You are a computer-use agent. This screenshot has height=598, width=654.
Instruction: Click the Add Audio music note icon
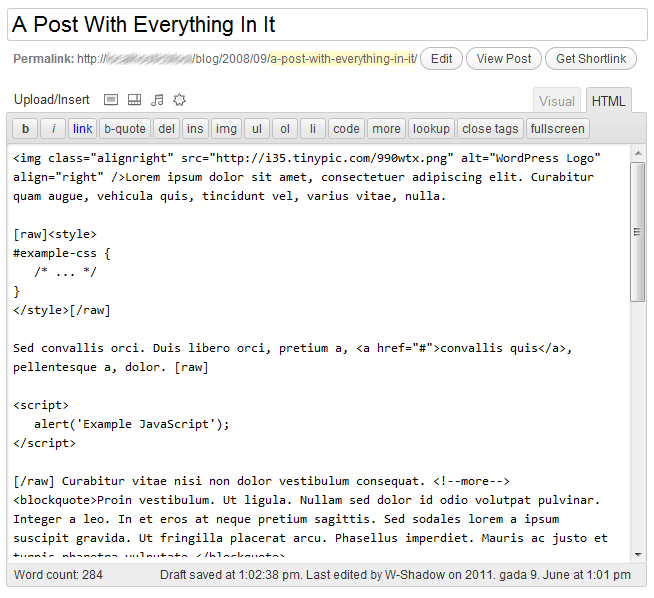click(x=157, y=100)
